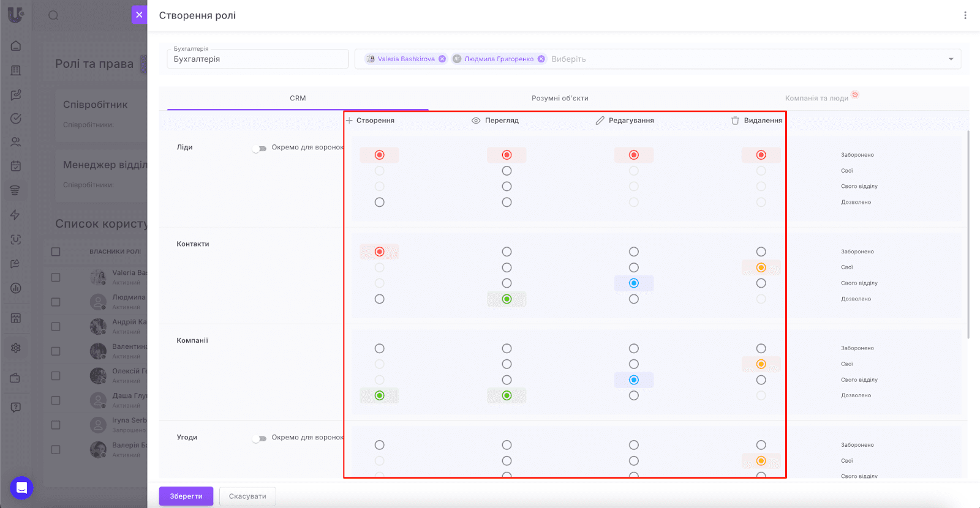Go to home icon in sidebar
The height and width of the screenshot is (508, 980).
[16, 46]
